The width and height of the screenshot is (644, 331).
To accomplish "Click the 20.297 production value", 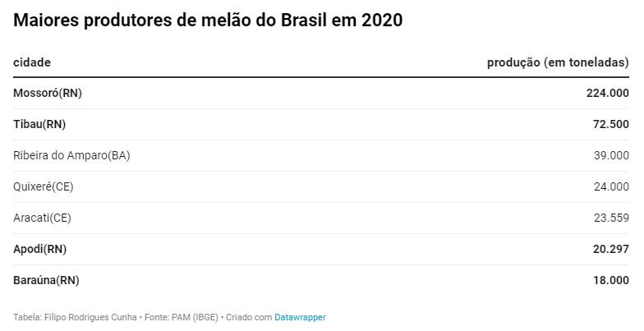I will click(610, 249).
